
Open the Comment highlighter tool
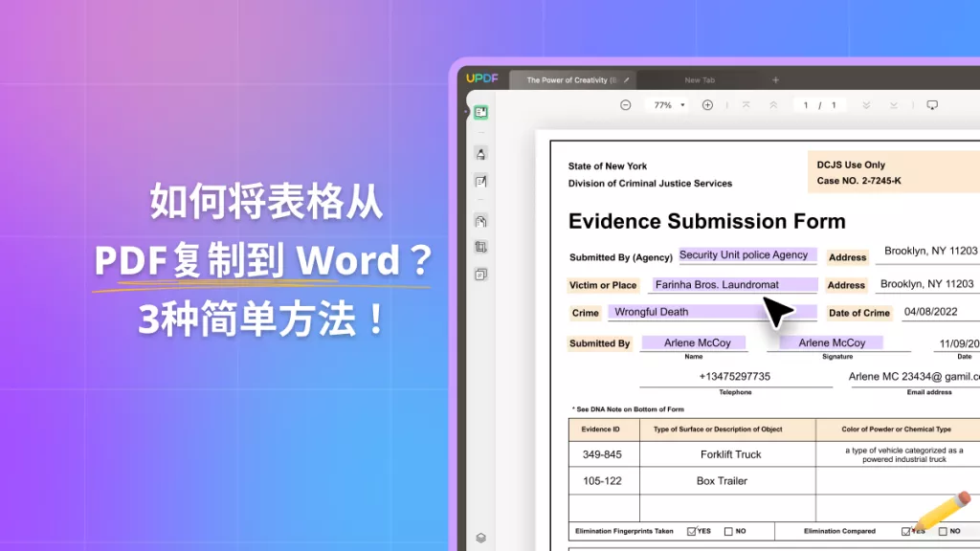click(x=480, y=154)
